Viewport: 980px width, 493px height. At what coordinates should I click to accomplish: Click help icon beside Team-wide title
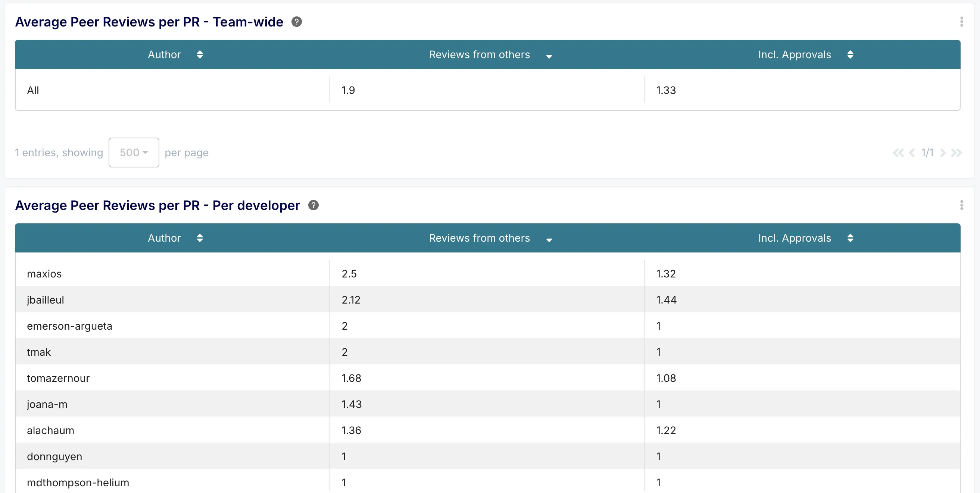pos(296,22)
